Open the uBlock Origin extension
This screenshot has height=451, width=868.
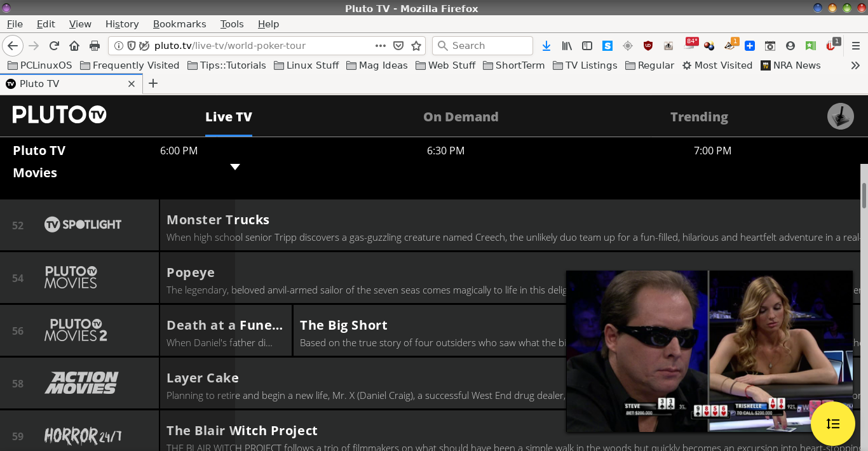(x=648, y=46)
